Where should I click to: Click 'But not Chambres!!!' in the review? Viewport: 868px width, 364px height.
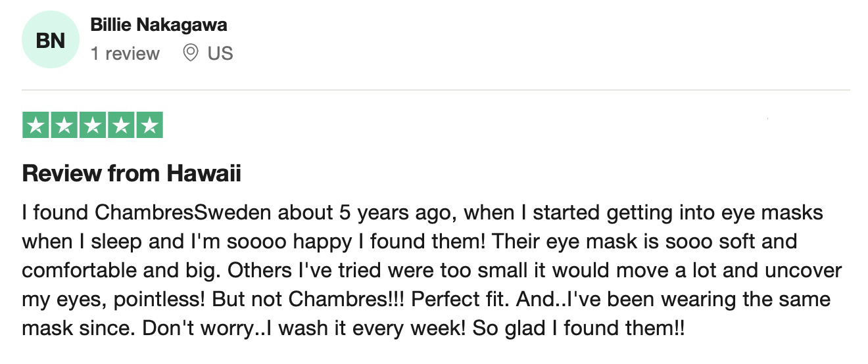pyautogui.click(x=310, y=300)
